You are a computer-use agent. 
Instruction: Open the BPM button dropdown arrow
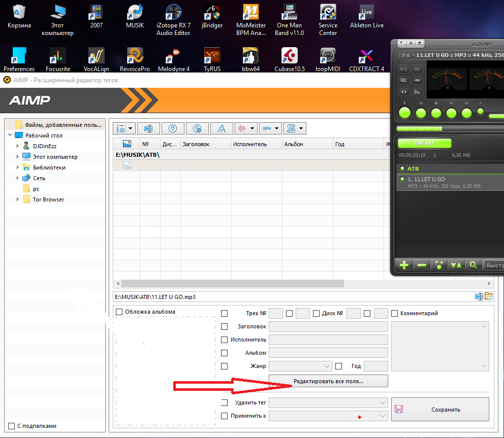click(x=277, y=128)
